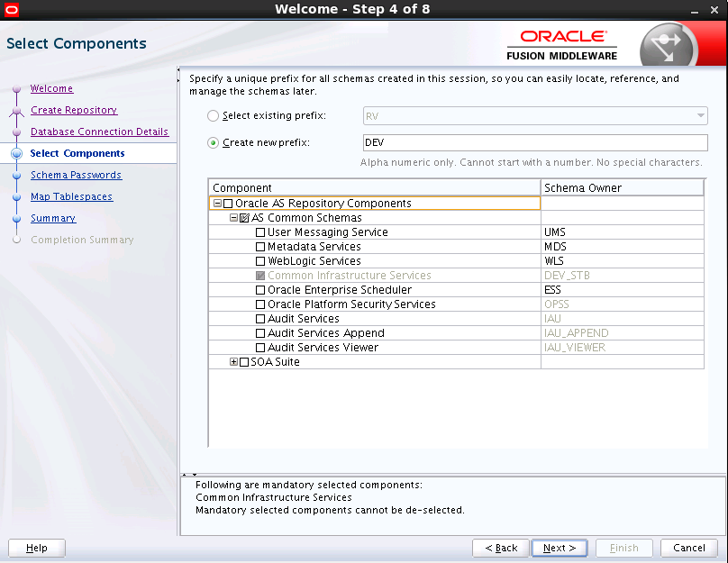The height and width of the screenshot is (563, 728).
Task: Check the Oracle Enterprise Scheduler checkbox
Action: 260,290
